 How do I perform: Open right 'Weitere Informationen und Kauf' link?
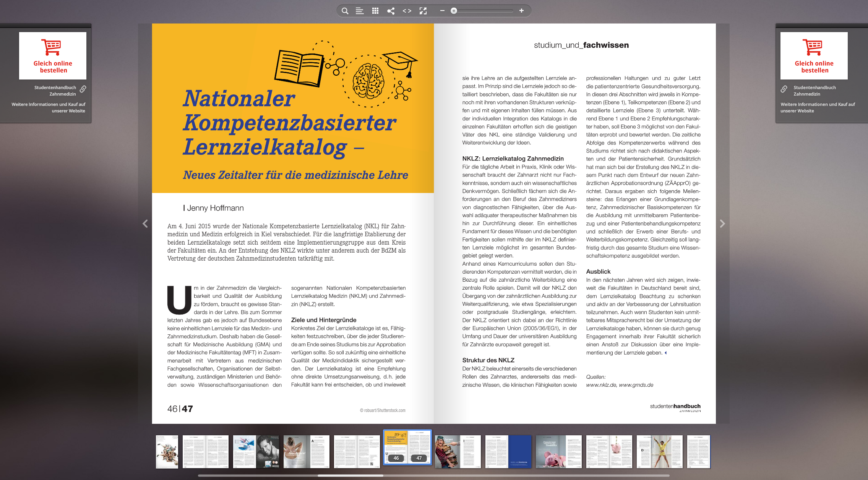pyautogui.click(x=818, y=107)
